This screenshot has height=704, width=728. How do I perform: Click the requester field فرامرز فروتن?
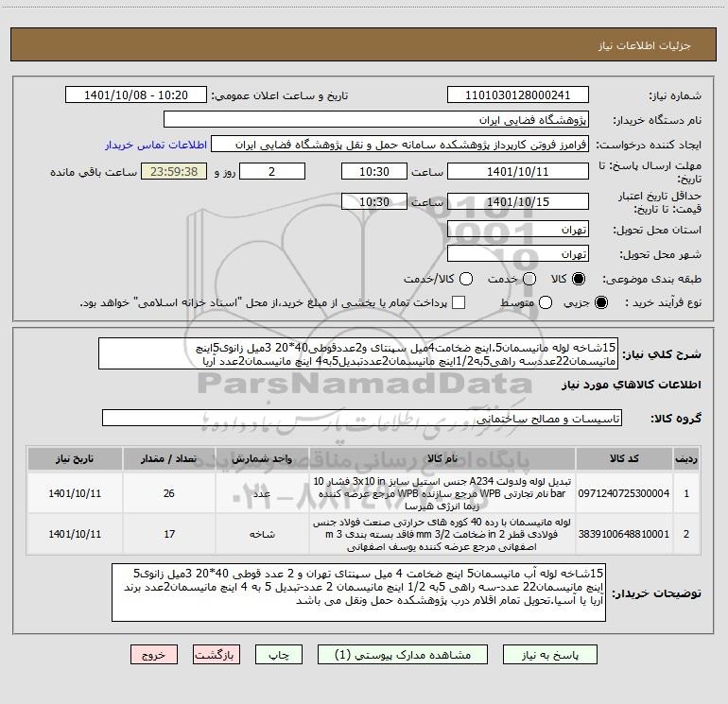pos(400,145)
